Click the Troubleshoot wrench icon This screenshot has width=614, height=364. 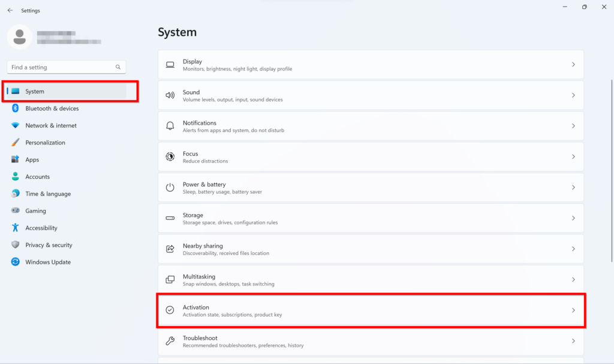click(170, 341)
